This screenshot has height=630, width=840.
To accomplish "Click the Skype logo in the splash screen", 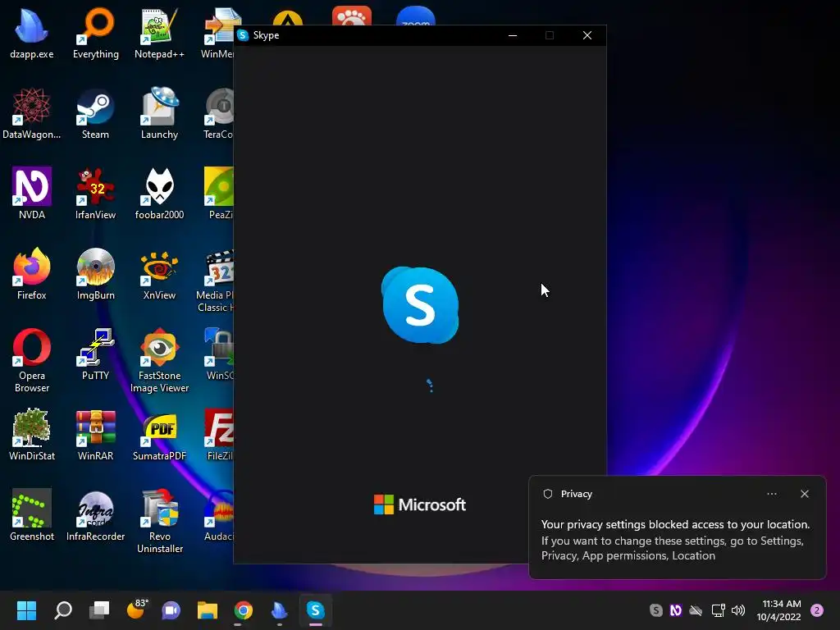I will point(420,305).
